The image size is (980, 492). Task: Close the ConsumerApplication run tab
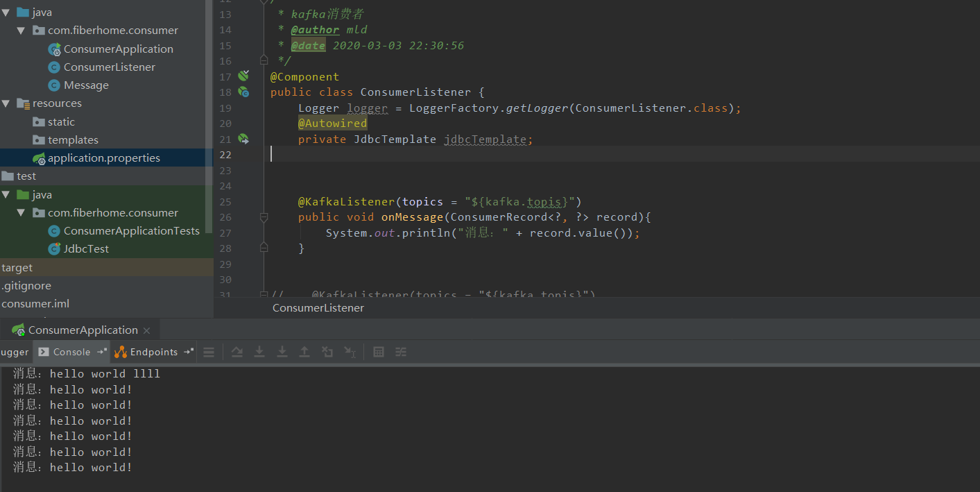tap(146, 330)
